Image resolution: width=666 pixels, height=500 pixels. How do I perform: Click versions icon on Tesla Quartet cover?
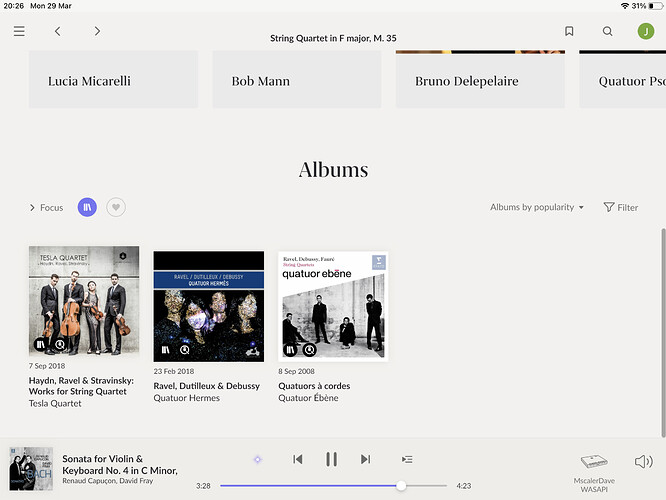(x=60, y=344)
